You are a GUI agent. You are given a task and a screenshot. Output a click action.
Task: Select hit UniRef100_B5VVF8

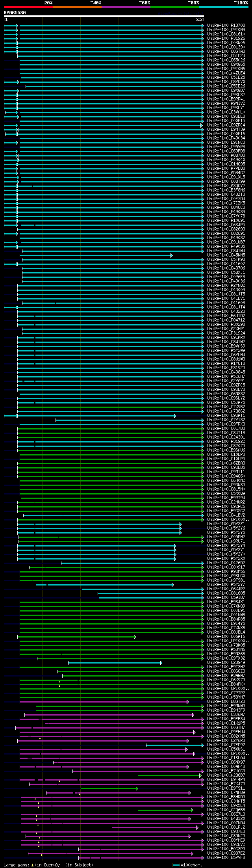(x=226, y=858)
